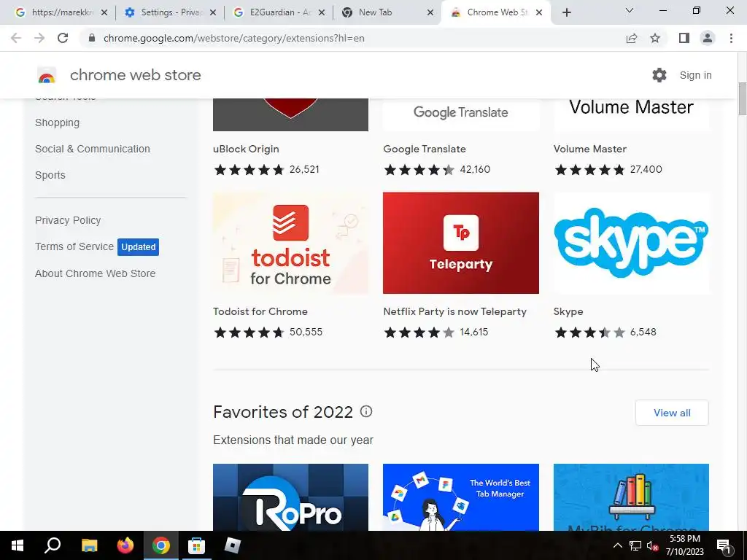Click Netflix Party is now Teleparty title
The height and width of the screenshot is (560, 747).
pyautogui.click(x=455, y=311)
